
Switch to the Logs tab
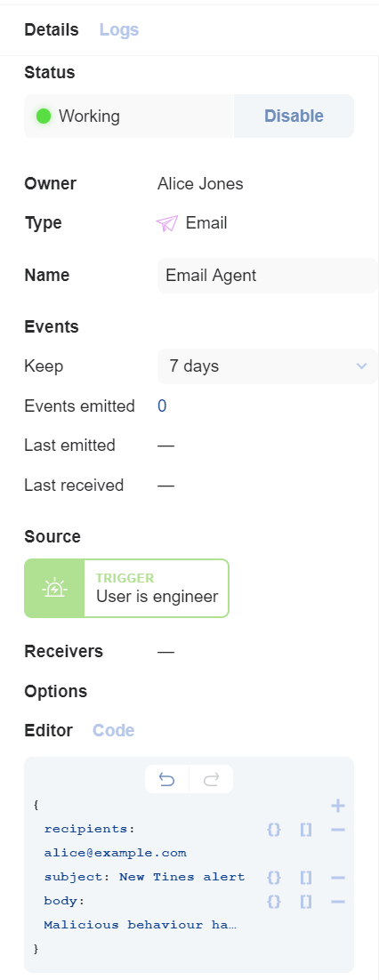tap(119, 29)
